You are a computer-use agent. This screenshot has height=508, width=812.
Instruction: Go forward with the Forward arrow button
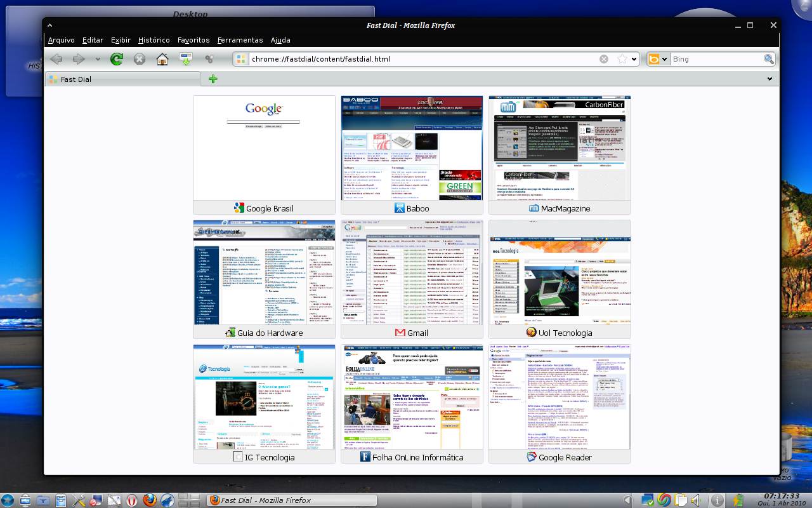pos(79,59)
